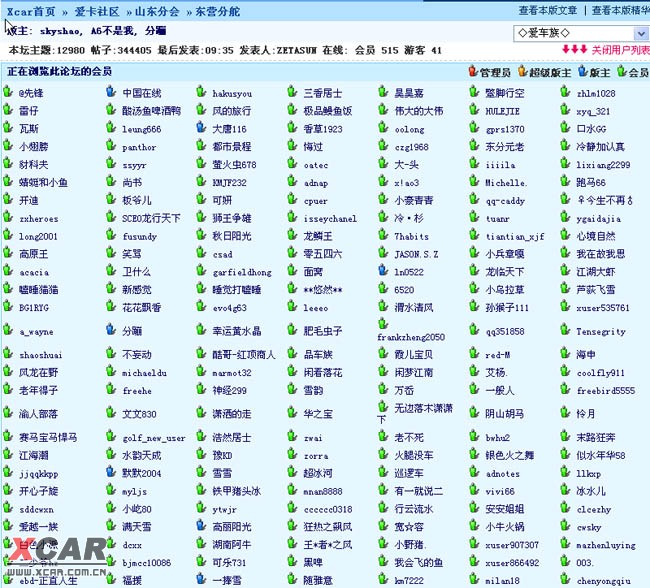Open member profile 伟大的大伟
The height and width of the screenshot is (588, 650).
click(x=419, y=111)
